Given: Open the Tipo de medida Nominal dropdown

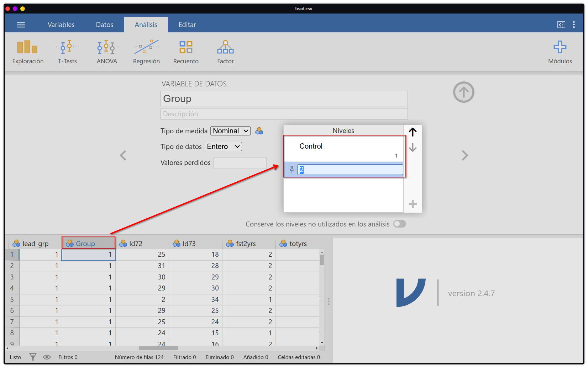Looking at the screenshot, I should [x=231, y=131].
